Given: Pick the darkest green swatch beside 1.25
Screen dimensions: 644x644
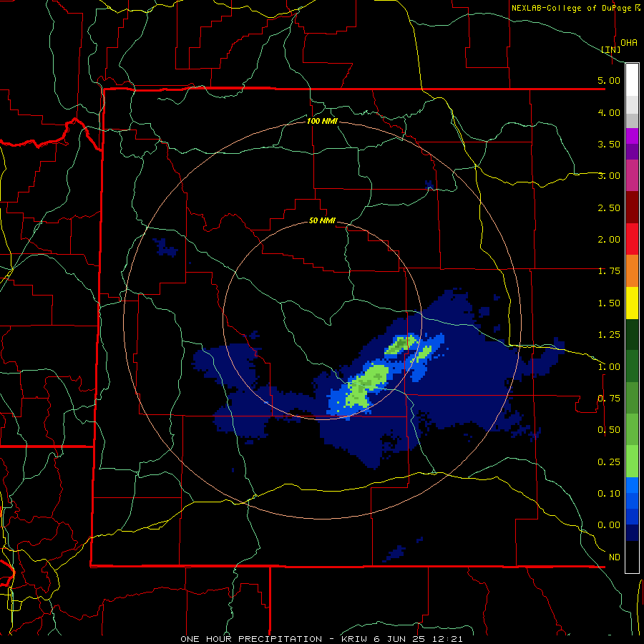Looking at the screenshot, I should (632, 334).
